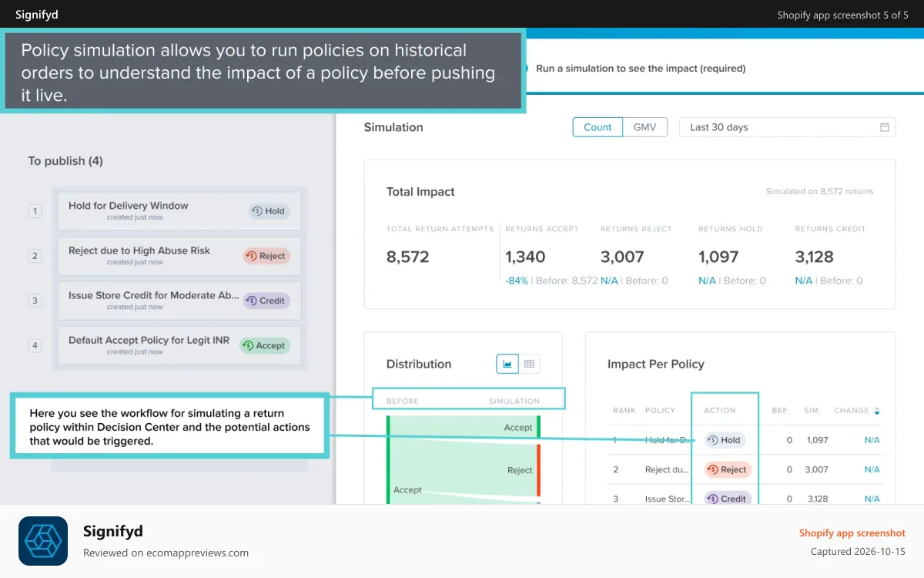Click red Reject bar in simulation chart
Viewport: 924px width, 578px height.
tap(538, 470)
